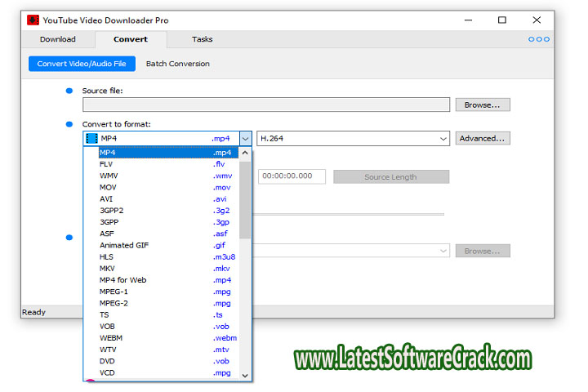Image resolution: width=588 pixels, height=392 pixels.
Task: Click Browse button for source file
Action: 482,105
